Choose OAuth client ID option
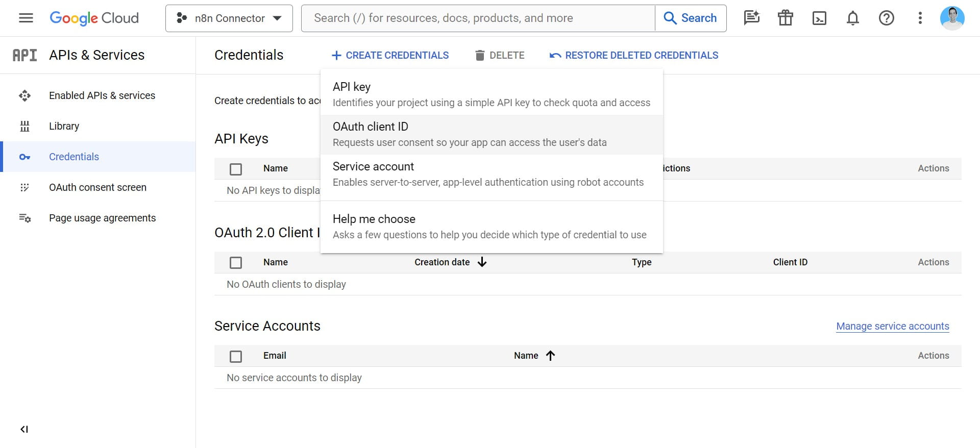 492,134
